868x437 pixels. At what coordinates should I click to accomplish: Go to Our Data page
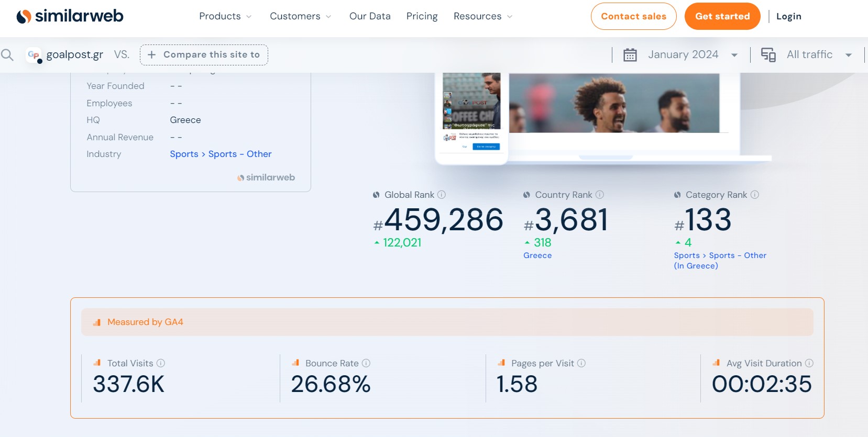click(370, 16)
